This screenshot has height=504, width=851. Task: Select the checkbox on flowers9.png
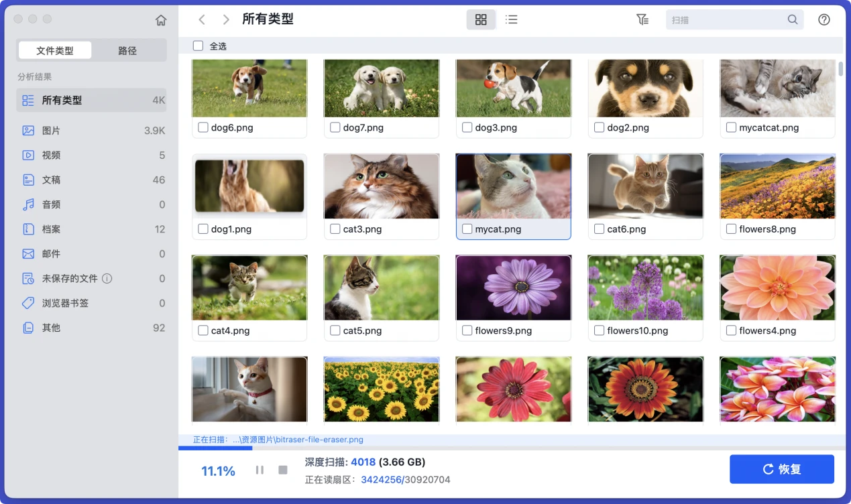[x=467, y=330]
